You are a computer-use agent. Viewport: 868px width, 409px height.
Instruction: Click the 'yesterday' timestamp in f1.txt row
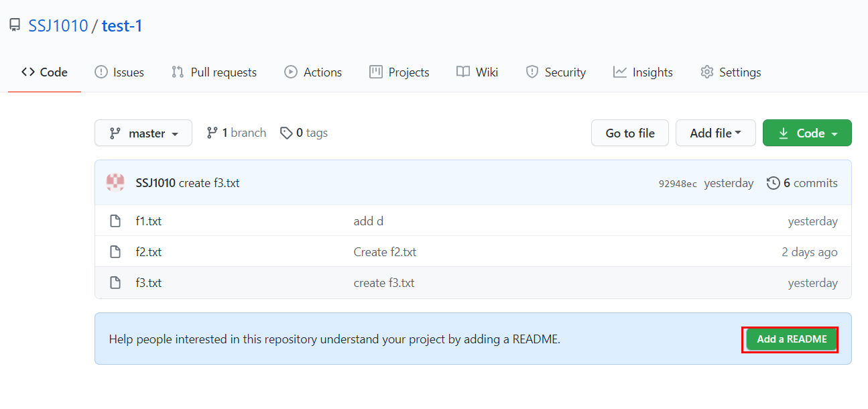[x=813, y=221]
